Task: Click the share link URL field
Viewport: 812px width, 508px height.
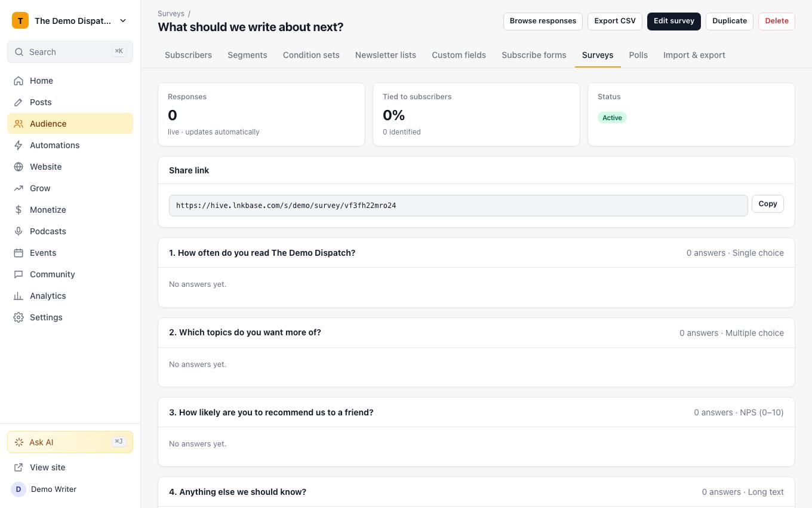Action: point(459,206)
